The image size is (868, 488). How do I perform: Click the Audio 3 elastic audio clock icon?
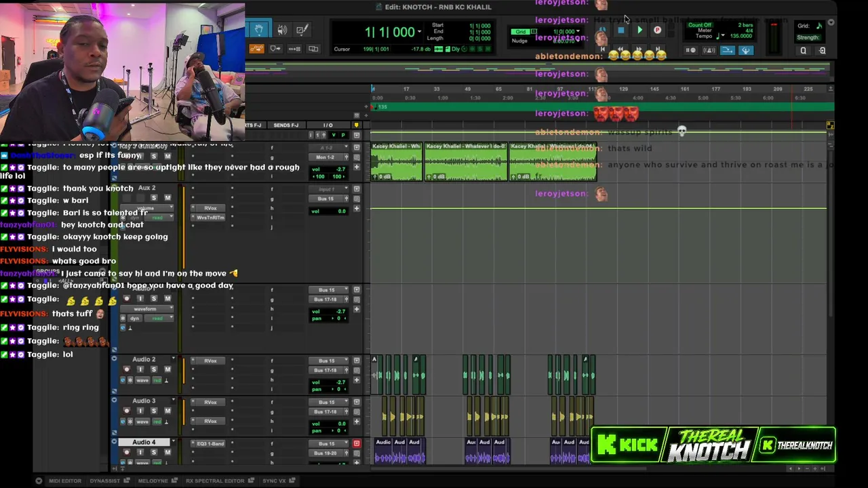pos(123,422)
